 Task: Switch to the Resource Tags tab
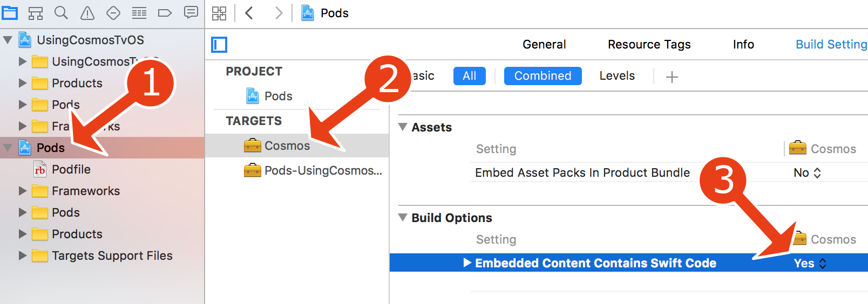coord(649,45)
